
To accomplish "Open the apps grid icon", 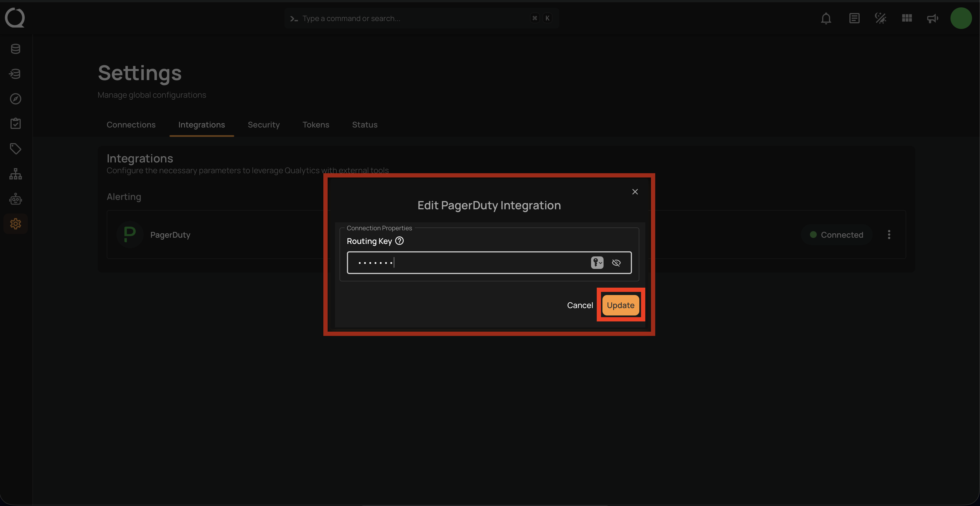I will 906,18.
